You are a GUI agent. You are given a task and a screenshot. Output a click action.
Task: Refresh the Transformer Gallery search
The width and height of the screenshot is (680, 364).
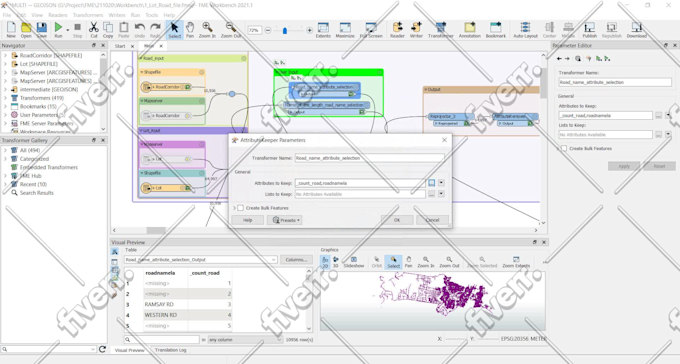102,349
